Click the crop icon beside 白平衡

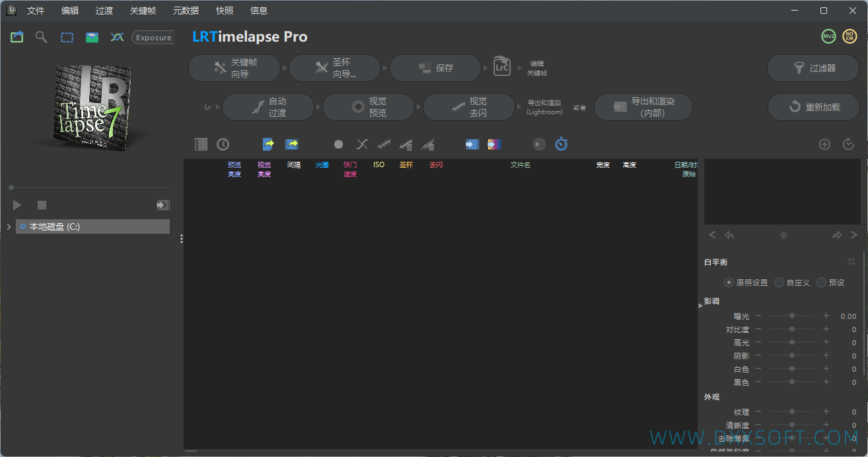click(851, 262)
